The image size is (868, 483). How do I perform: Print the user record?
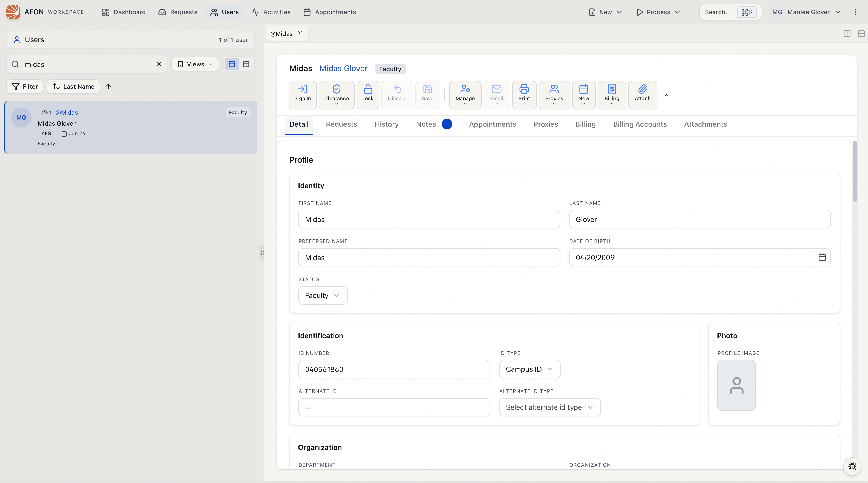tap(524, 95)
